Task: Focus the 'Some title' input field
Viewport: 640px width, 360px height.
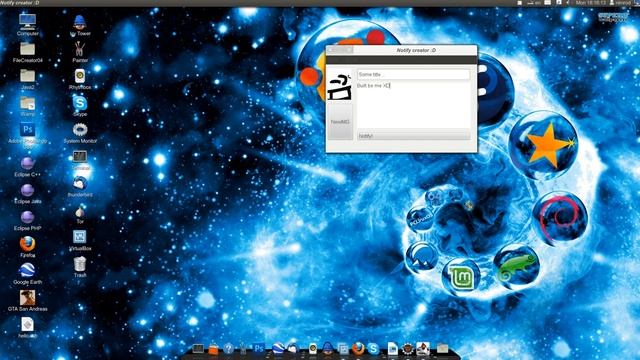Action: [413, 74]
